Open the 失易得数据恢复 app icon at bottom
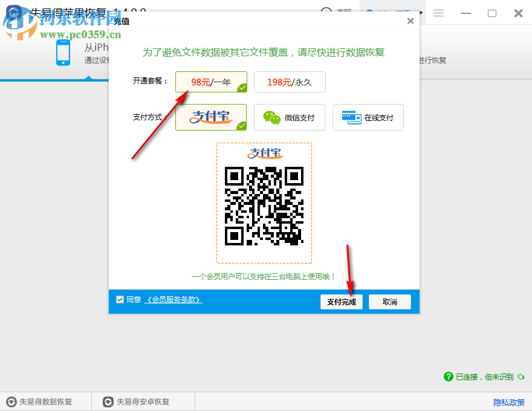Viewport: 532px width, 411px height. 12,401
